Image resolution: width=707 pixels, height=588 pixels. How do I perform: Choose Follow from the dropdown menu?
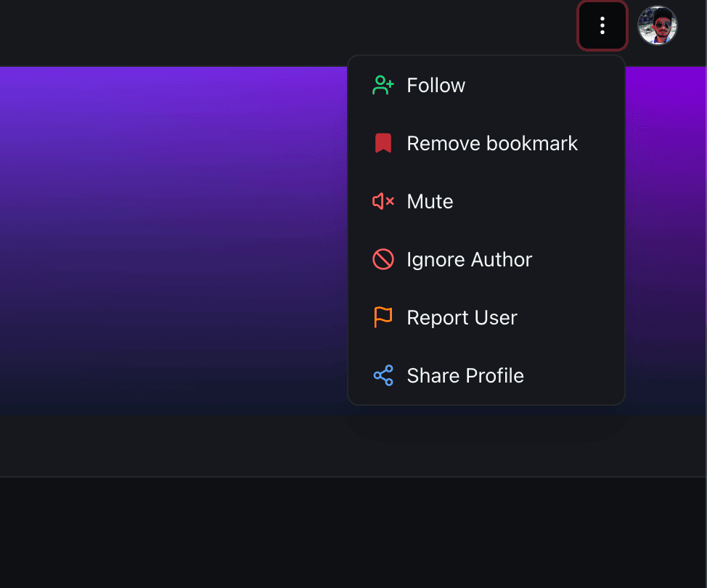click(486, 85)
